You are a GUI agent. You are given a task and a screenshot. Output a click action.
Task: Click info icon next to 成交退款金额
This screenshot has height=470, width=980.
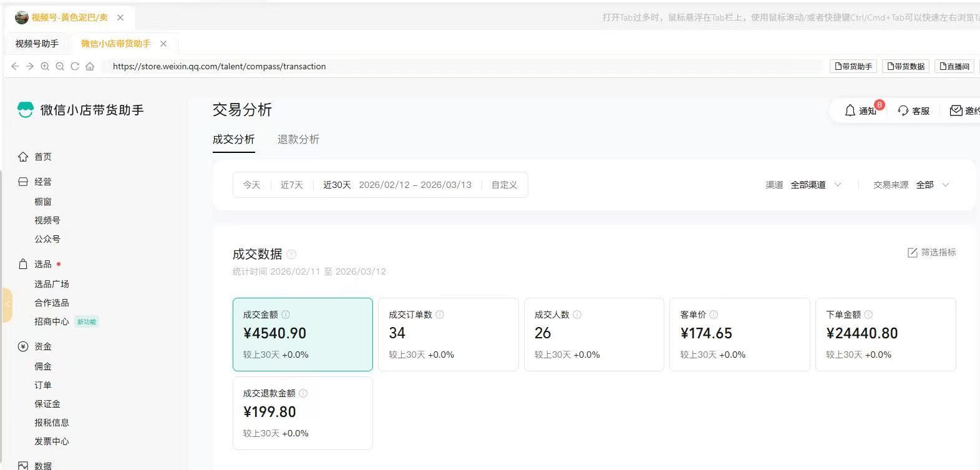303,393
